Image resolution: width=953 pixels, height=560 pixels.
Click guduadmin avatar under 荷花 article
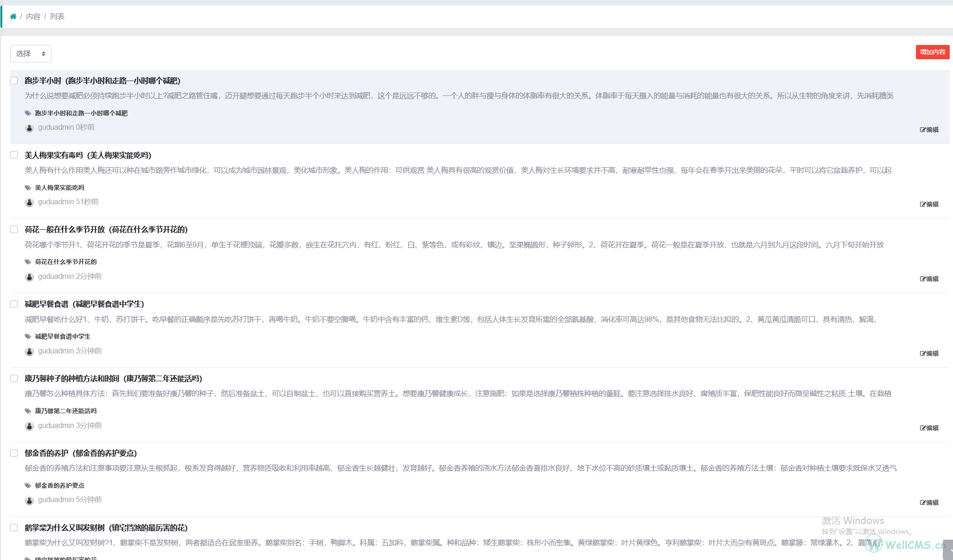coord(29,277)
